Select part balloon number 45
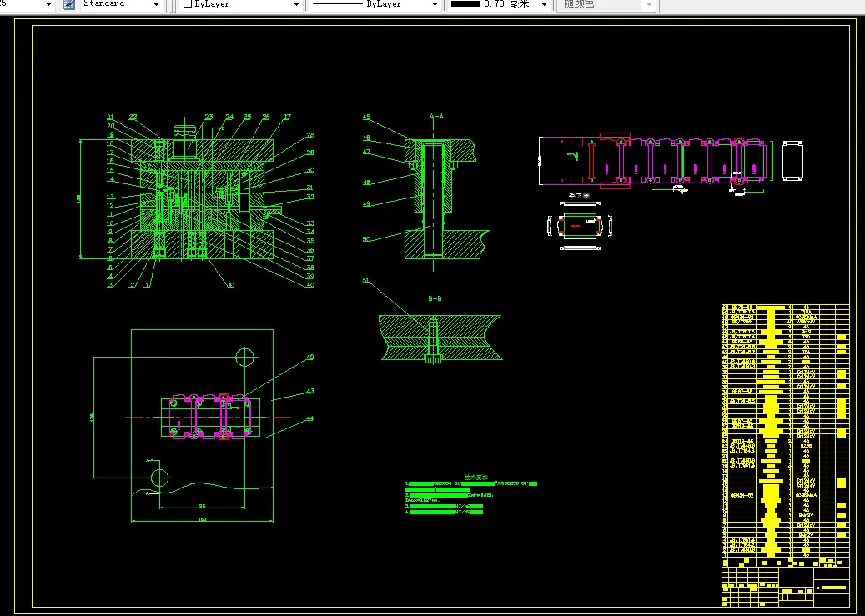 point(366,117)
